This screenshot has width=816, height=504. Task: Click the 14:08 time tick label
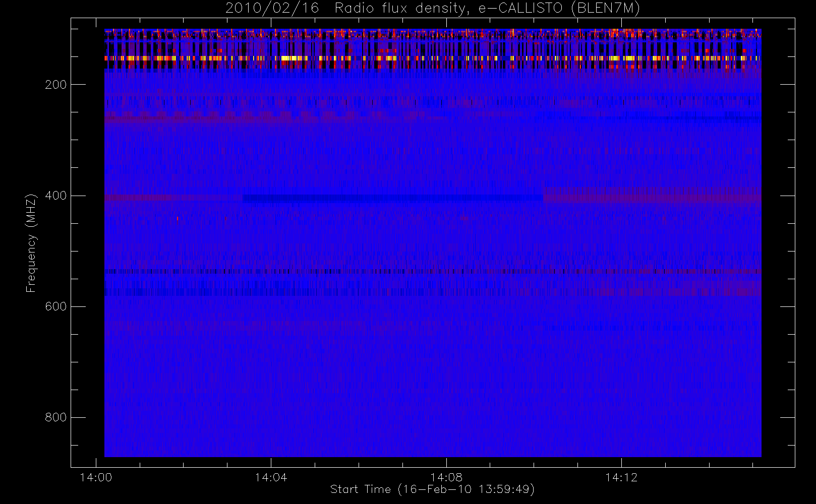point(446,477)
